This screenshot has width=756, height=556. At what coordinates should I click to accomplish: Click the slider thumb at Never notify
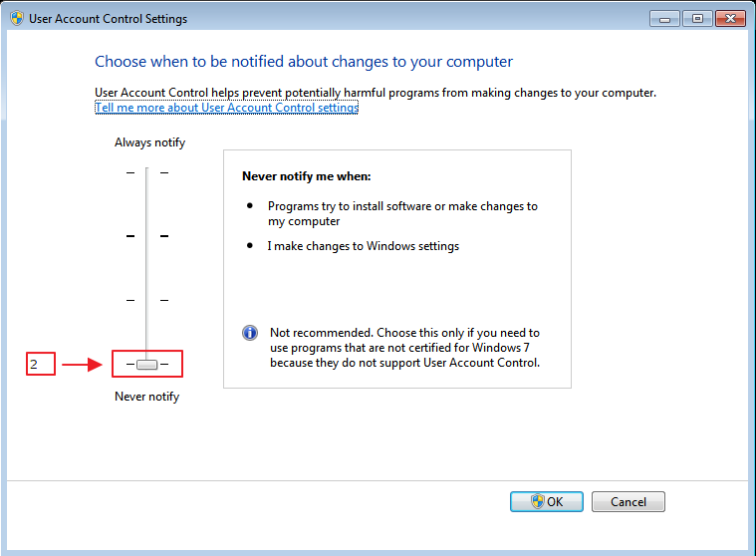pyautogui.click(x=147, y=364)
